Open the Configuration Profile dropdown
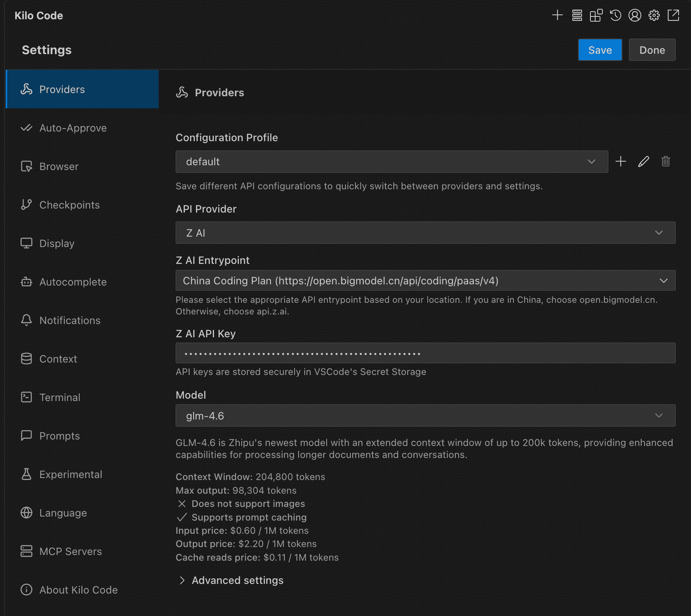Image resolution: width=691 pixels, height=616 pixels. (392, 162)
